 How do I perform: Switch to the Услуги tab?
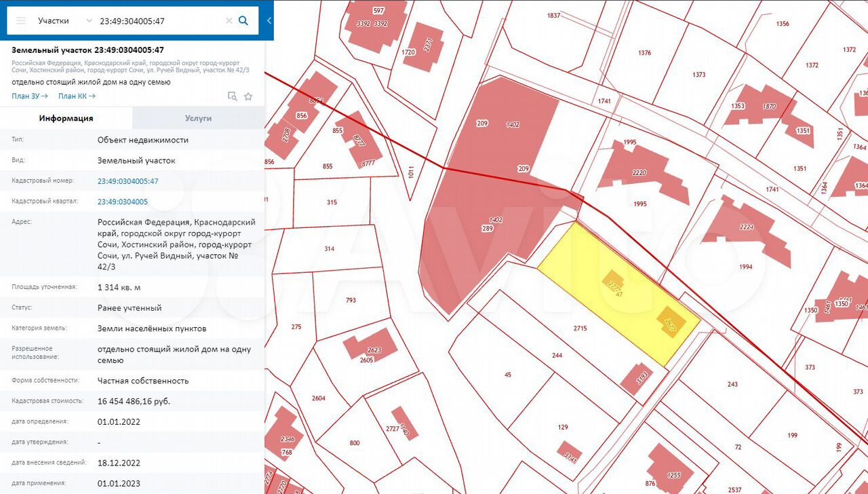198,118
